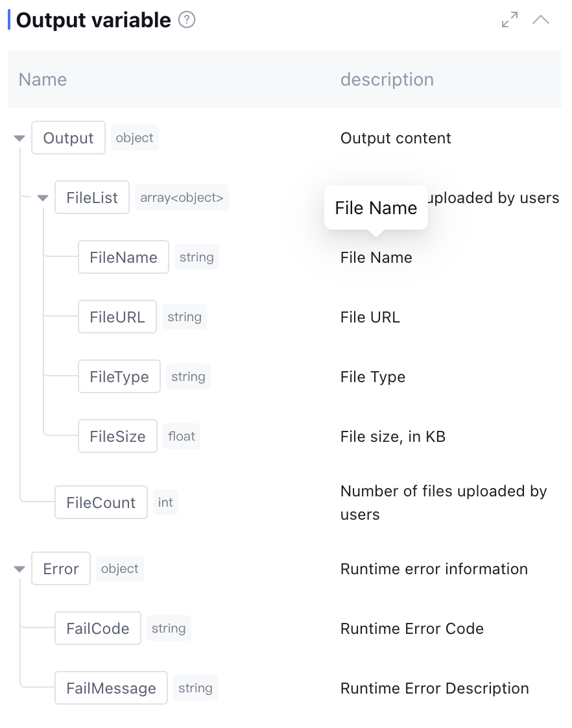Click the float type badge of FileSize
This screenshot has height=728, width=572.
pyautogui.click(x=182, y=437)
